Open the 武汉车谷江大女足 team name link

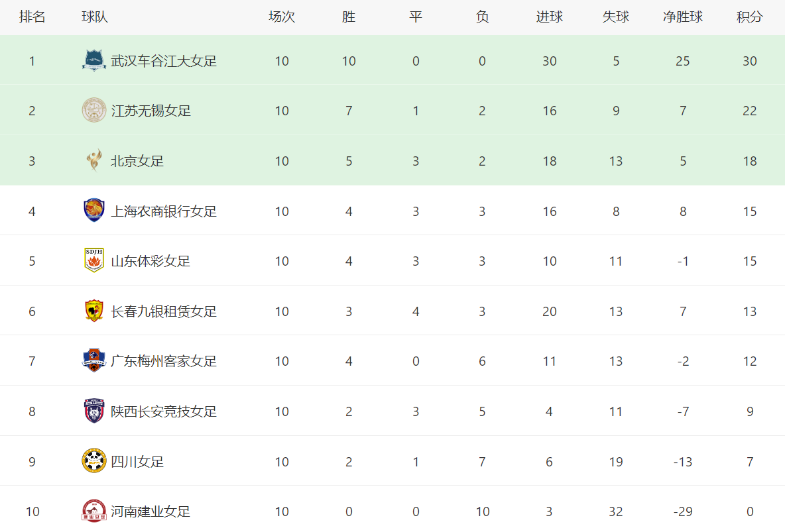tap(164, 61)
